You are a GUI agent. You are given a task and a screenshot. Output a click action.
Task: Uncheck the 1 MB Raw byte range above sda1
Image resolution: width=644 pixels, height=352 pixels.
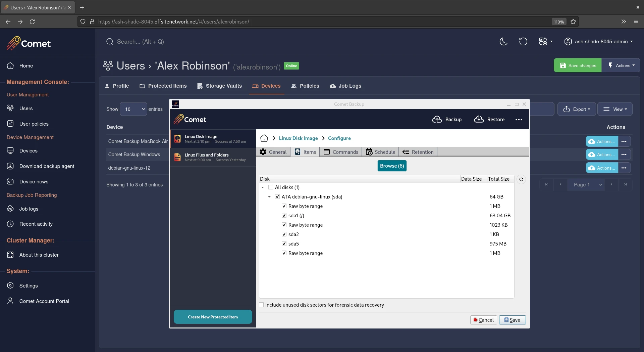click(x=284, y=206)
